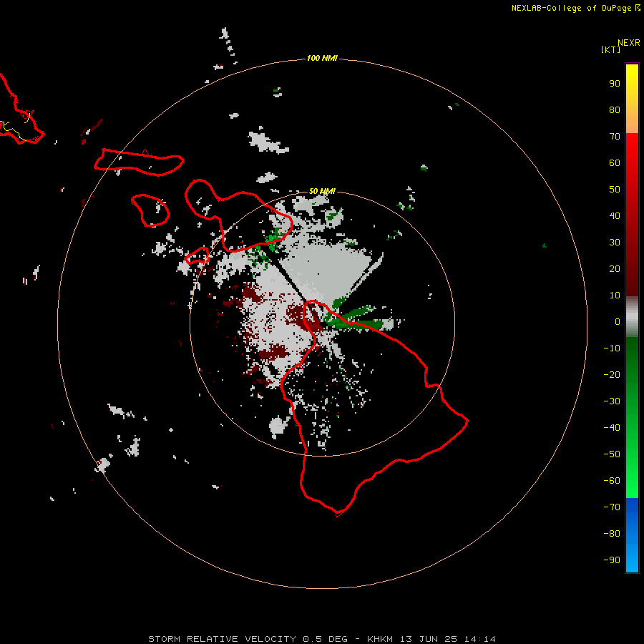
Task: Click the 70 value on the velocity scale
Action: coord(615,137)
